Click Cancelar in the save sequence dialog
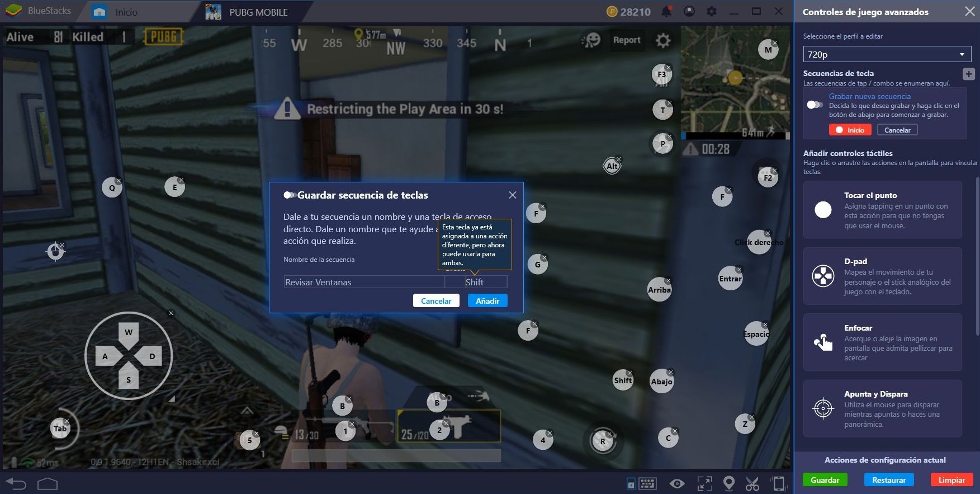 point(436,300)
